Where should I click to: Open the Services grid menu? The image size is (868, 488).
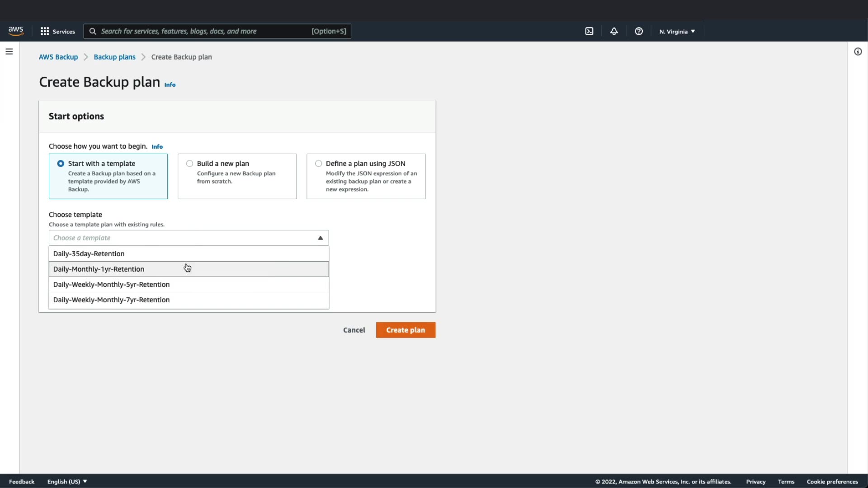57,31
